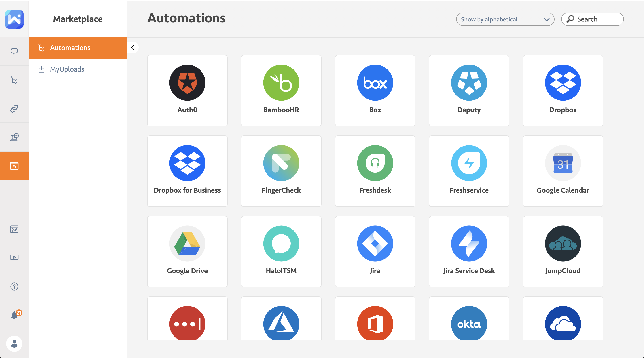
Task: Click the automation workflow sidebar icon
Action: coord(14,80)
